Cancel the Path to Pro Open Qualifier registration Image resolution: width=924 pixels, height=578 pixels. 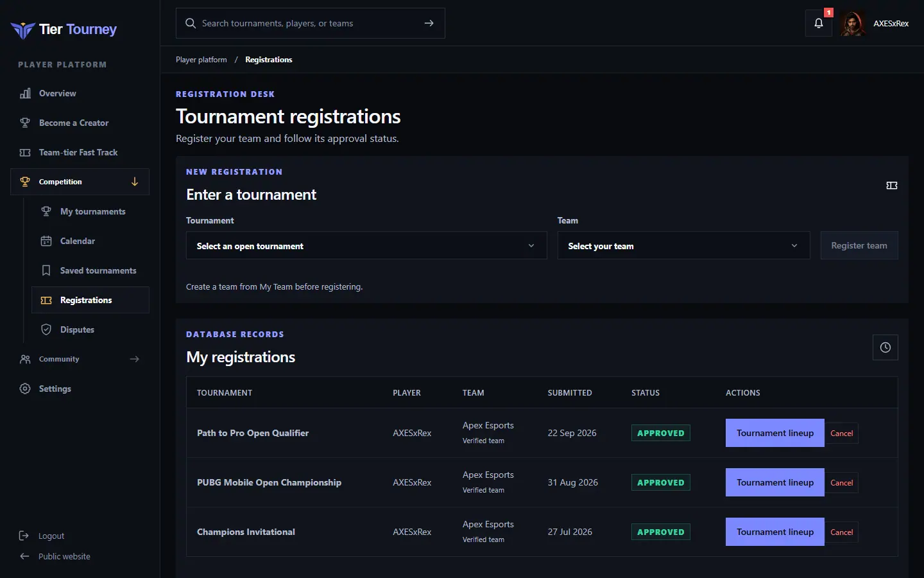842,433
